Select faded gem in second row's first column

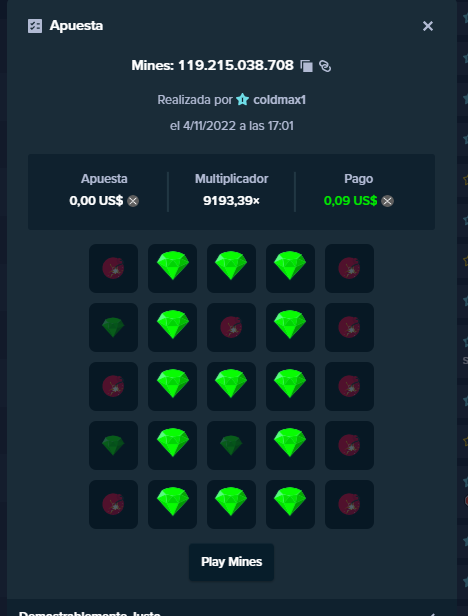[x=113, y=327]
